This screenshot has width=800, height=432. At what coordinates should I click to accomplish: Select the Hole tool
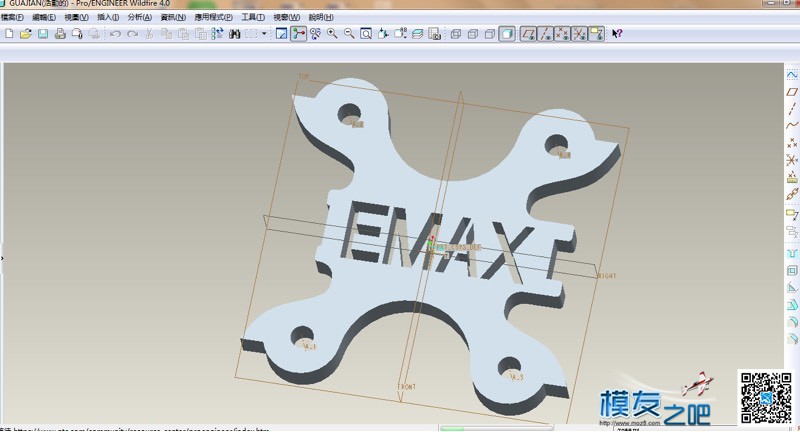[792, 253]
